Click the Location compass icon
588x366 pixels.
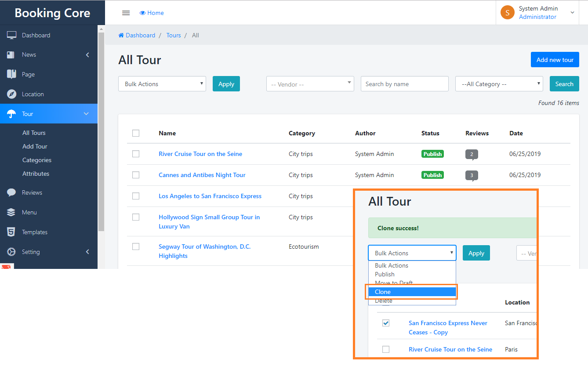pos(11,94)
